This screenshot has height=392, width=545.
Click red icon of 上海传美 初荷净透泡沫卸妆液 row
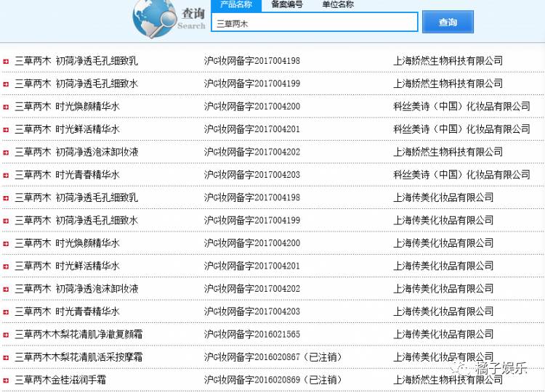point(6,290)
